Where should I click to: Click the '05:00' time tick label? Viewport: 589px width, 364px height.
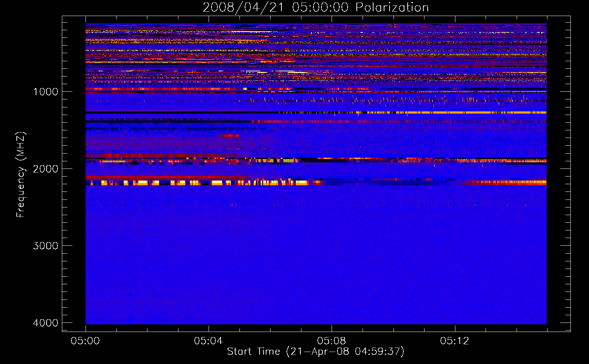point(85,341)
